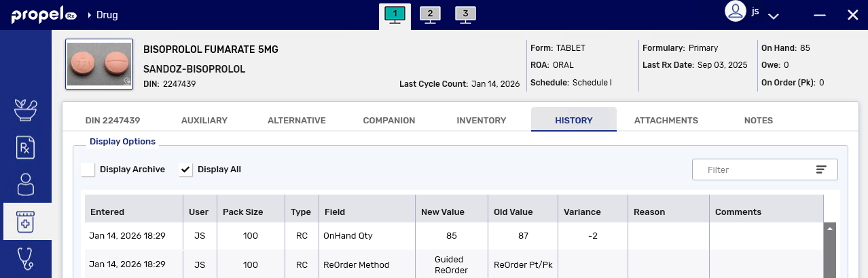Open the patient profile sidebar icon
868x278 pixels.
[26, 184]
